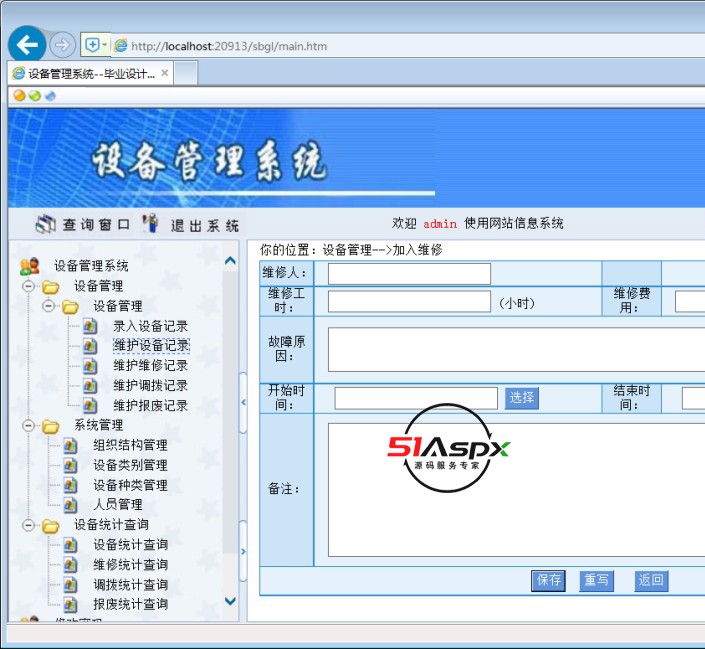This screenshot has height=649, width=705.
Task: Open the 调拨统计查询 tree link
Action: click(130, 584)
